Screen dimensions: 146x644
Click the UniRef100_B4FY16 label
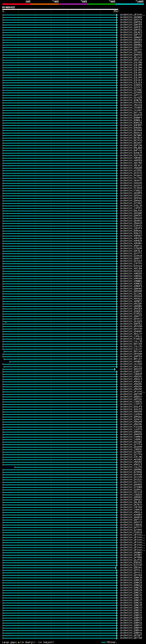(x=131, y=151)
